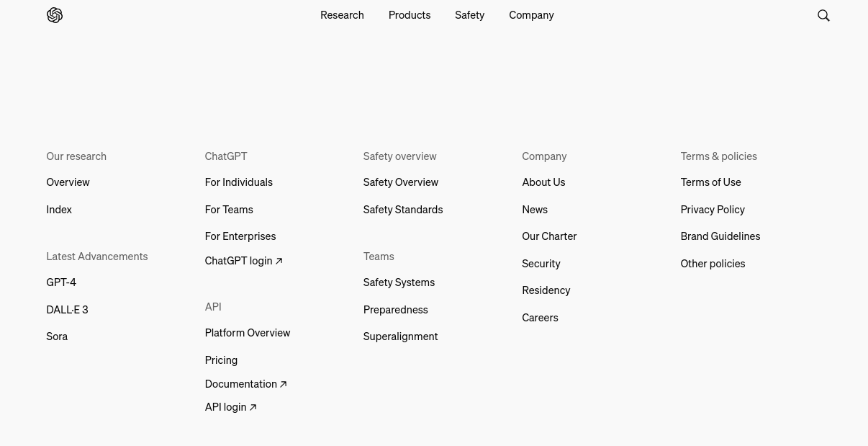The height and width of the screenshot is (446, 868).
Task: Open the Documentation external link
Action: click(245, 384)
